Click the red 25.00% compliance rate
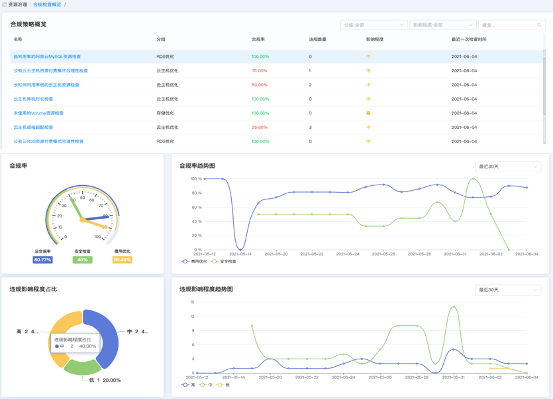The width and height of the screenshot is (553, 399). [260, 127]
